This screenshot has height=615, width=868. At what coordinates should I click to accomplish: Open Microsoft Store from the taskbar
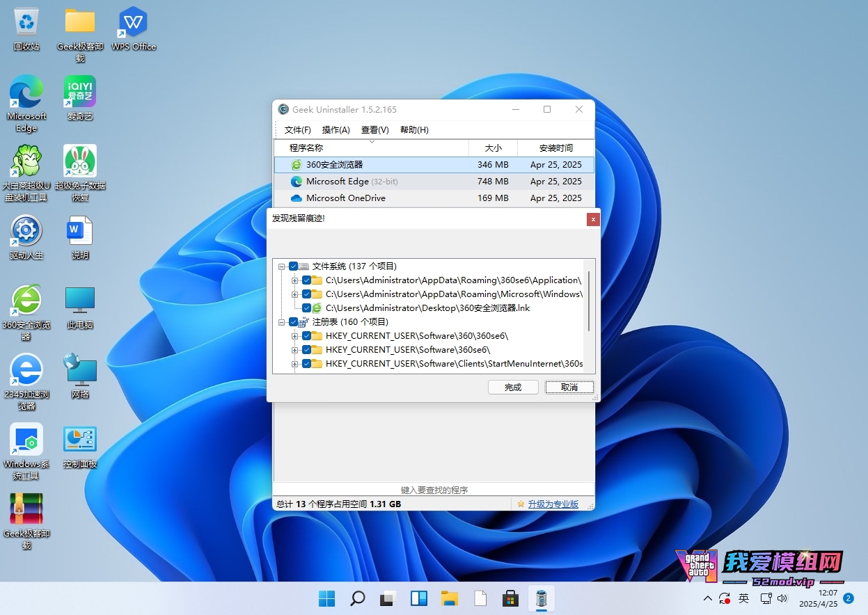pyautogui.click(x=510, y=598)
